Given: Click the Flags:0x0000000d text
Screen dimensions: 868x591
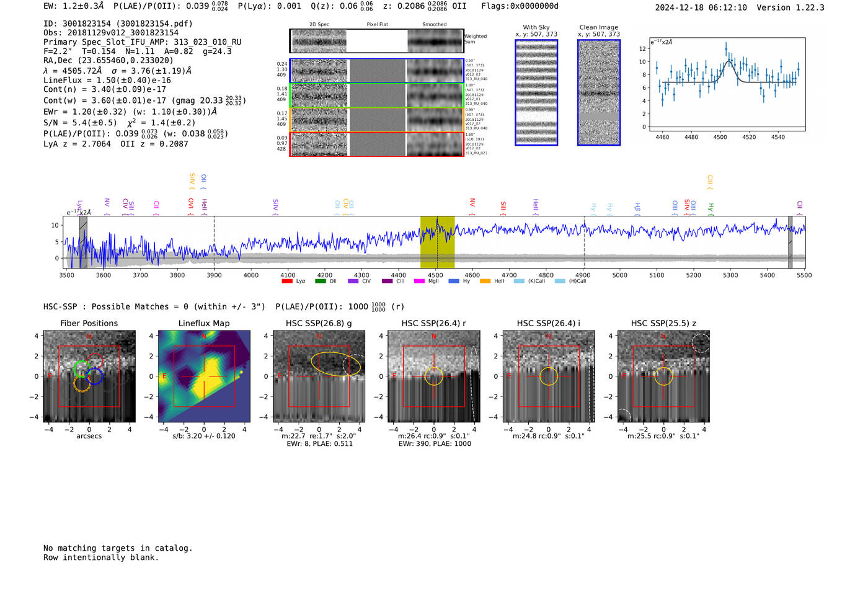Looking at the screenshot, I should (x=520, y=6).
